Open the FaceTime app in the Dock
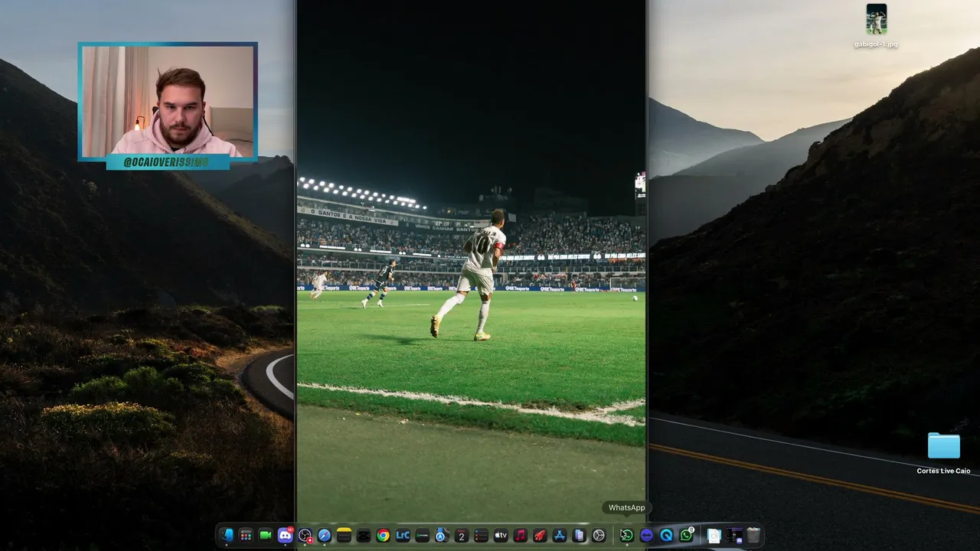 coord(266,536)
